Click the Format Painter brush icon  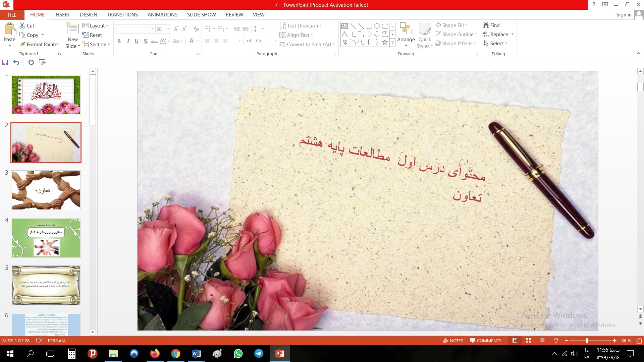[x=22, y=44]
